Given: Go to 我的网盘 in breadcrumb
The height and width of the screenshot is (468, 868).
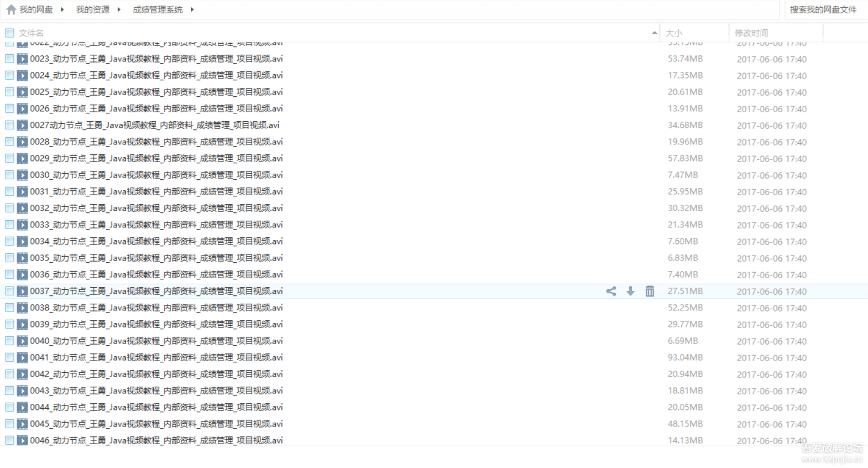Looking at the screenshot, I should (36, 9).
